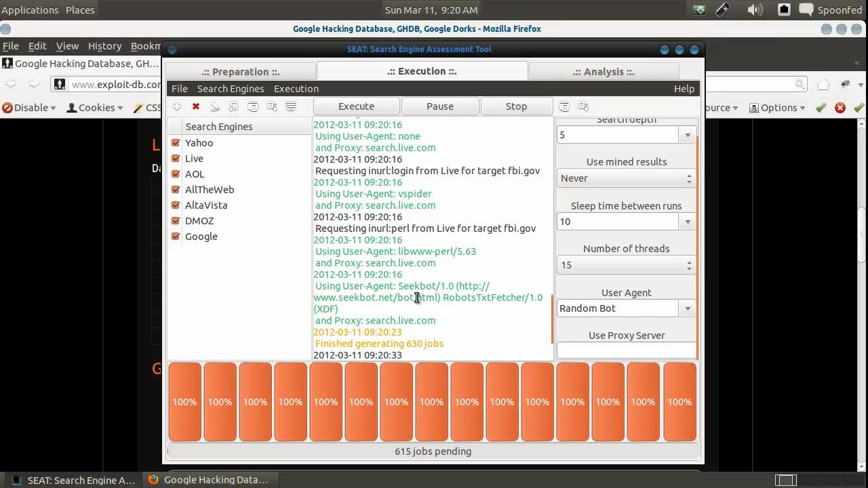This screenshot has height=488, width=868.
Task: Switch to SEAT window in the taskbar
Action: (74, 480)
